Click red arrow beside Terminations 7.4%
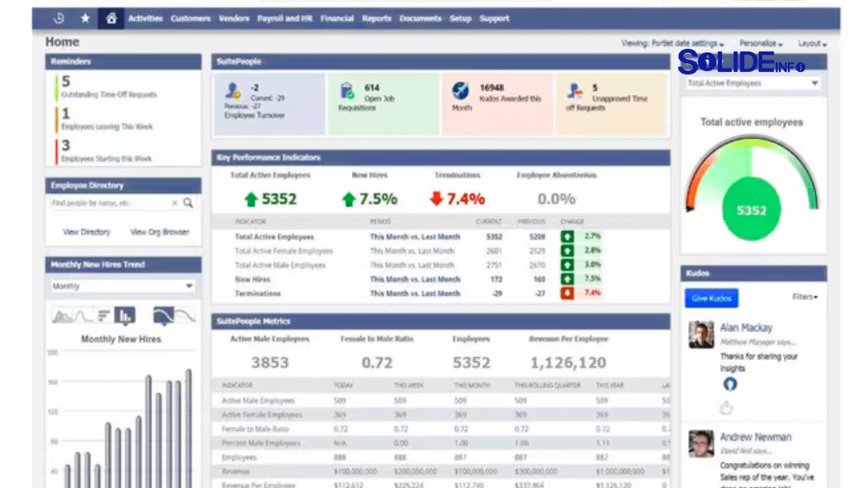The height and width of the screenshot is (488, 868). 436,199
